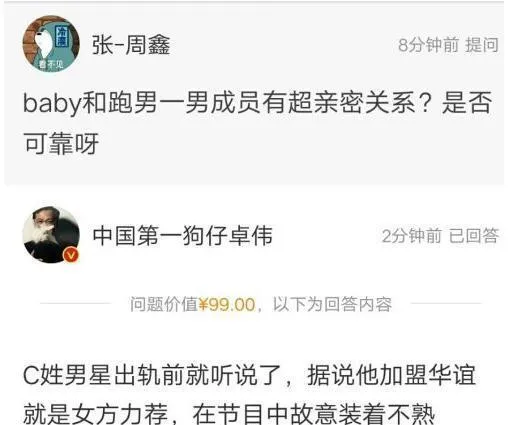This screenshot has height=425, width=531.
Task: Click the 8分钟前 timestamp
Action: tap(428, 45)
